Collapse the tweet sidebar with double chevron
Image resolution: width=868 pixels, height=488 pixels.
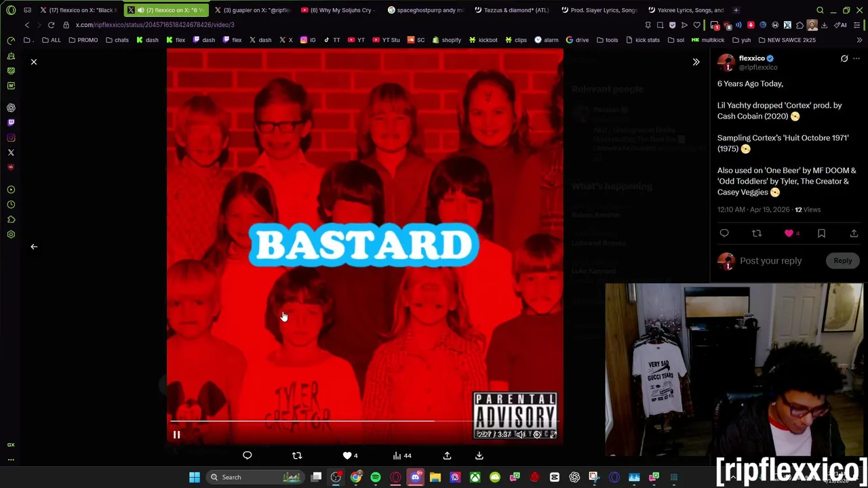click(696, 62)
